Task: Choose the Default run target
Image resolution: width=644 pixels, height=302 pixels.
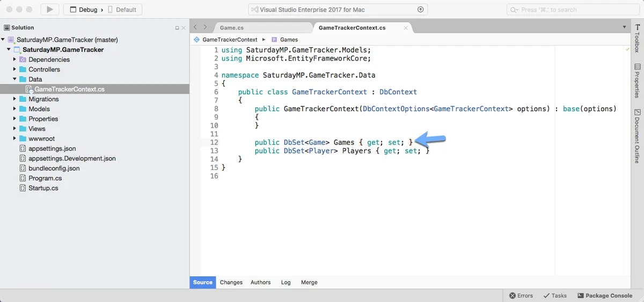Action: click(122, 10)
